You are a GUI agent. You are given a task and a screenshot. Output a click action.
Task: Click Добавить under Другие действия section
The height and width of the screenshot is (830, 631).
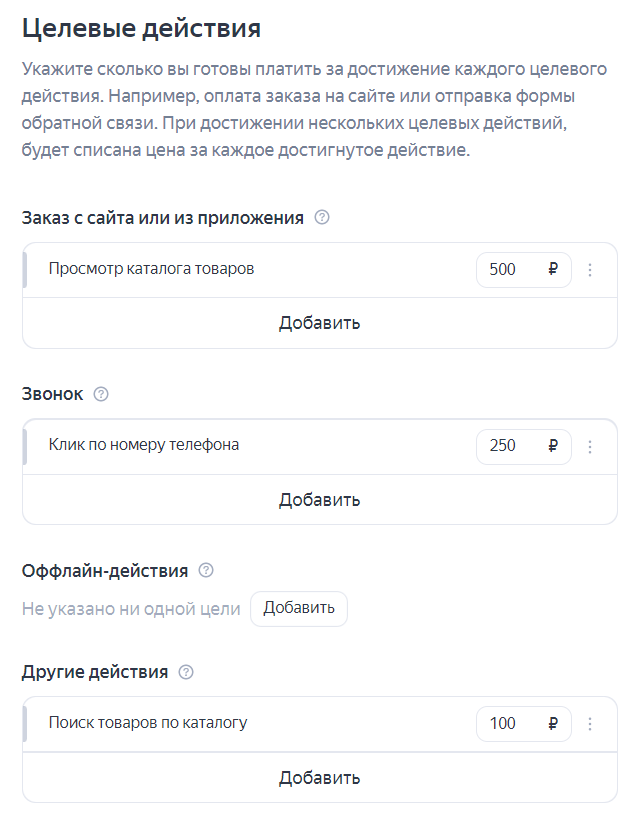coord(320,777)
